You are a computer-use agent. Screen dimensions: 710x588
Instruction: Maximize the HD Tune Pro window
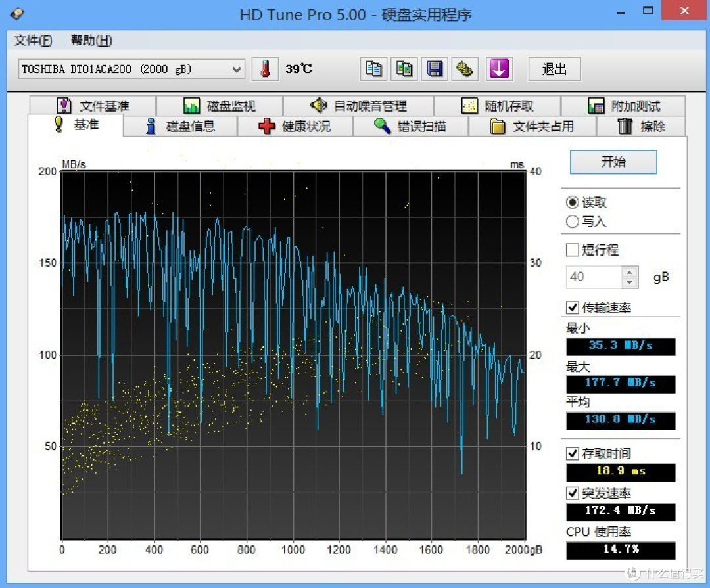pos(648,11)
